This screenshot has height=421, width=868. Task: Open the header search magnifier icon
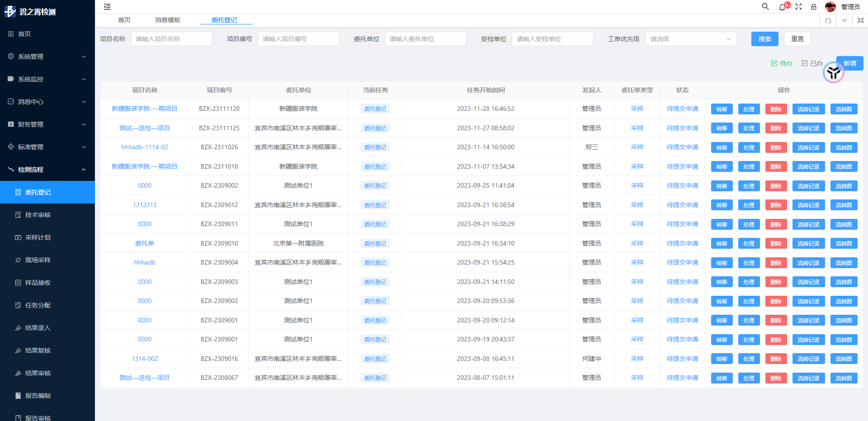[765, 7]
